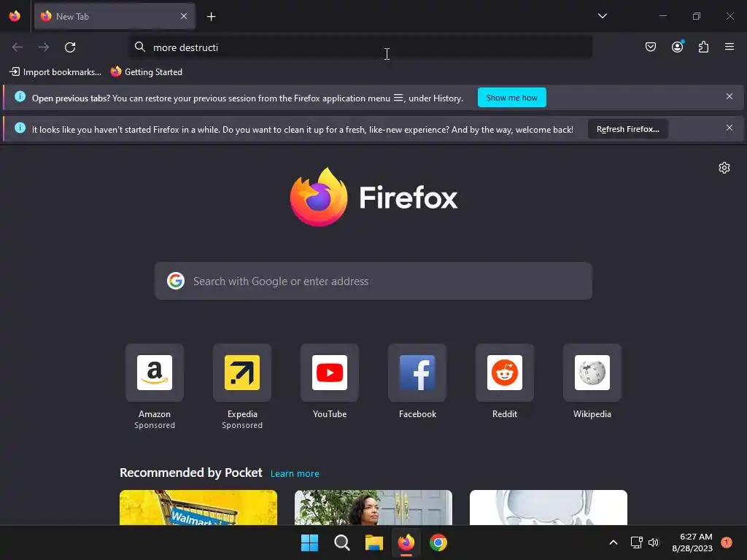Reload the current page
The width and height of the screenshot is (747, 560).
(x=70, y=47)
